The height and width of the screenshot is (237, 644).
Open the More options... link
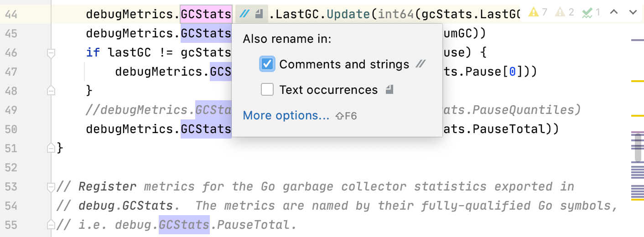click(x=286, y=116)
